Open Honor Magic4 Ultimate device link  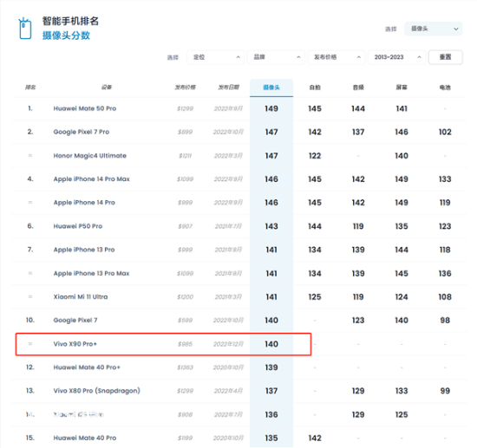pyautogui.click(x=89, y=156)
